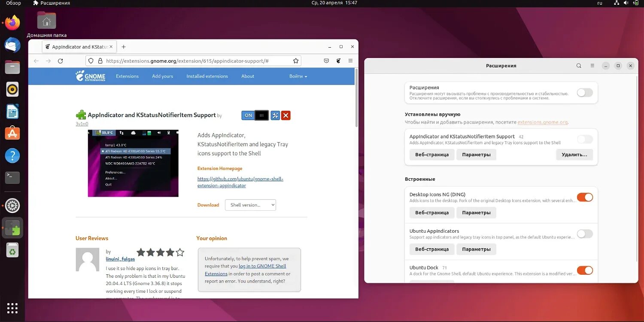This screenshot has height=322, width=644.
Task: Open the Firefox hamburger menu
Action: pos(350,61)
